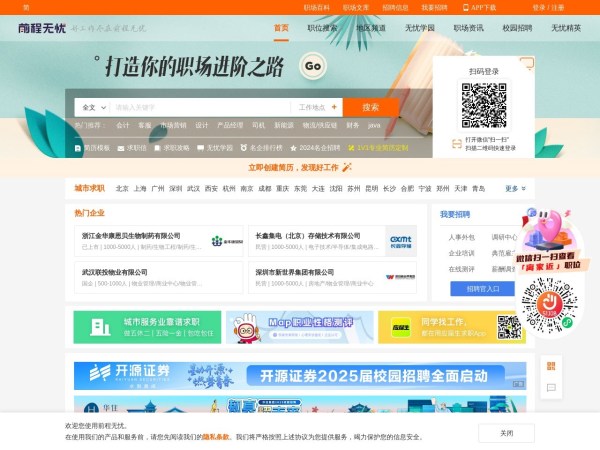This screenshot has height=450, width=600.
Task: Click 长鑫存储 CXMT company logo
Action: pyautogui.click(x=400, y=241)
